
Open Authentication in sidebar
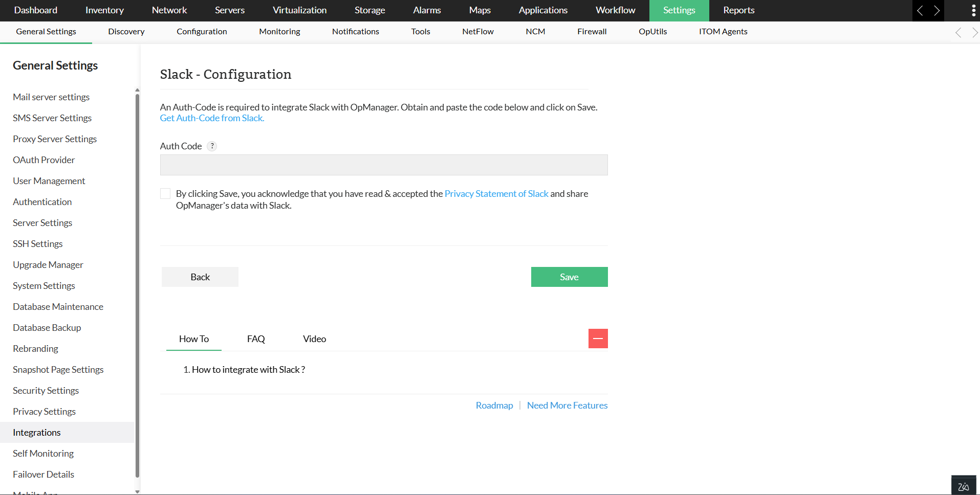(42, 202)
